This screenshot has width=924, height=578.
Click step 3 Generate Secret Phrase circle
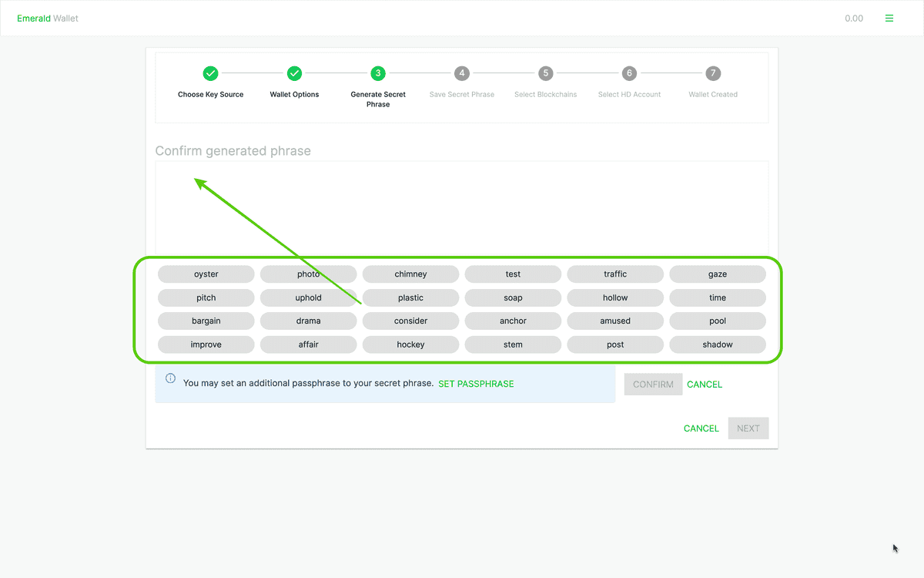point(377,73)
